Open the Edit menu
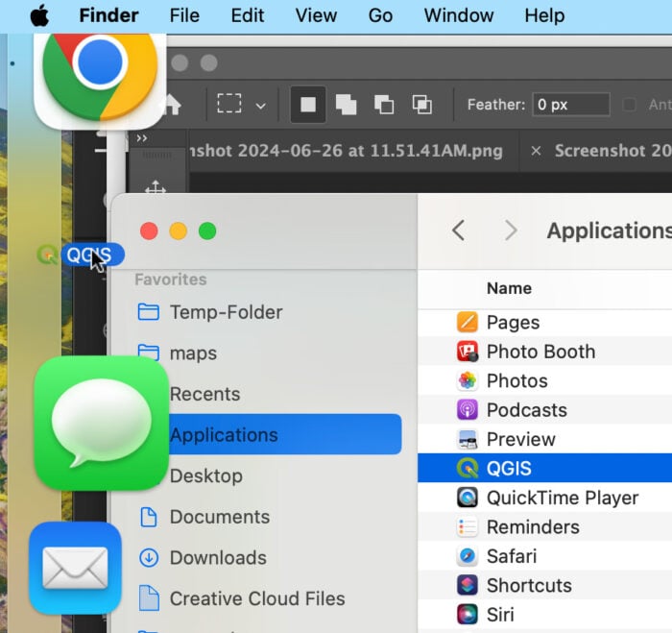672x633 pixels. tap(248, 16)
